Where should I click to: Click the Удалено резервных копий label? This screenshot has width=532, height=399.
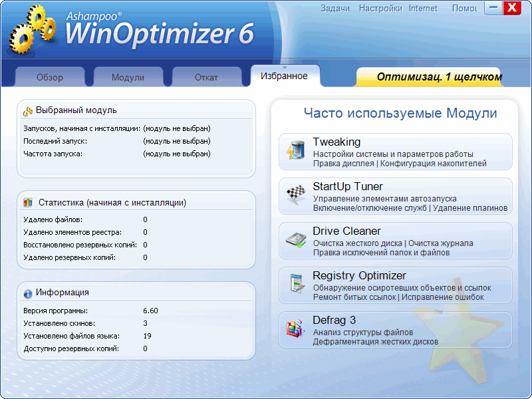[69, 257]
